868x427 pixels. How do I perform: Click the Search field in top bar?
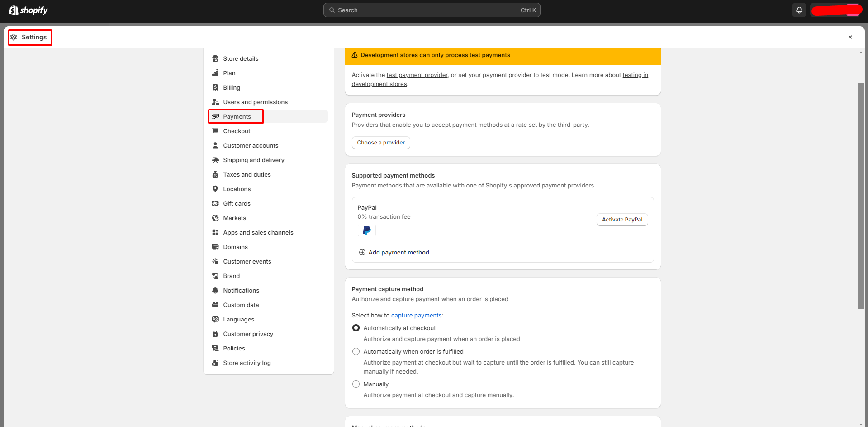(432, 10)
